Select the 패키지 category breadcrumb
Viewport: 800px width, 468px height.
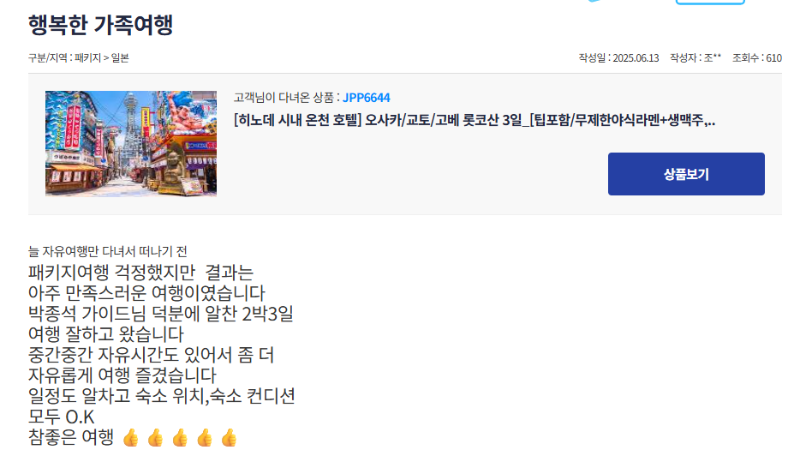pos(88,58)
